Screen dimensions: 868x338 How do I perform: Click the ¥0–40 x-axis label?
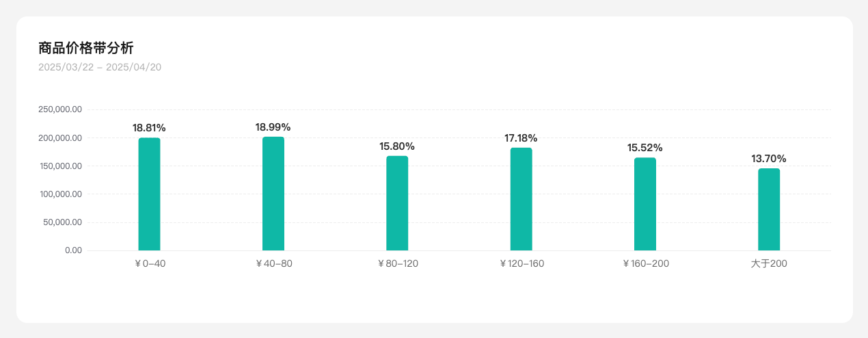150,263
